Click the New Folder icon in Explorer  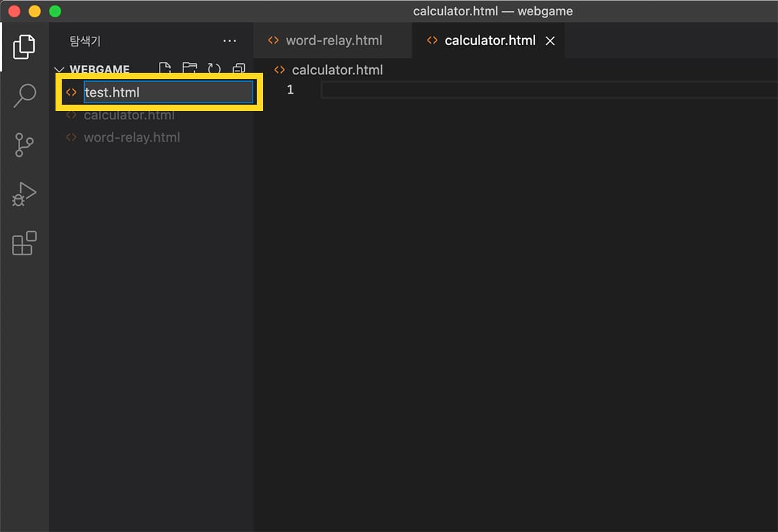(x=189, y=69)
